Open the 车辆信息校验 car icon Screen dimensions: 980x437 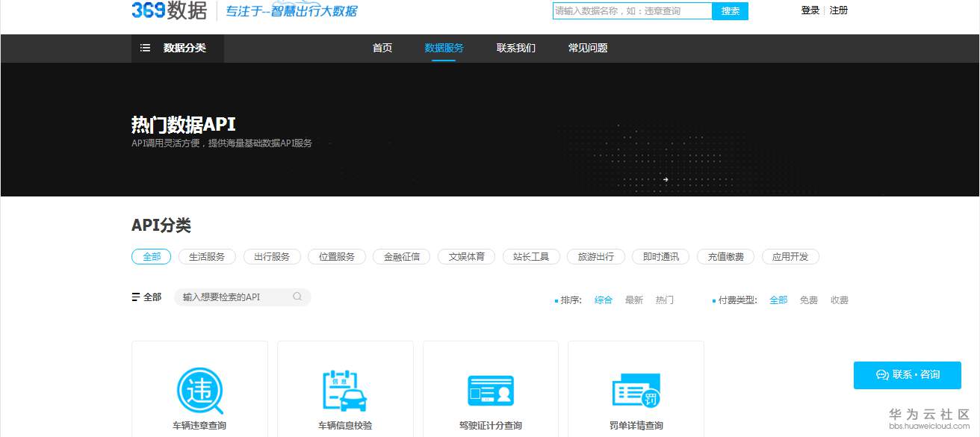[345, 391]
